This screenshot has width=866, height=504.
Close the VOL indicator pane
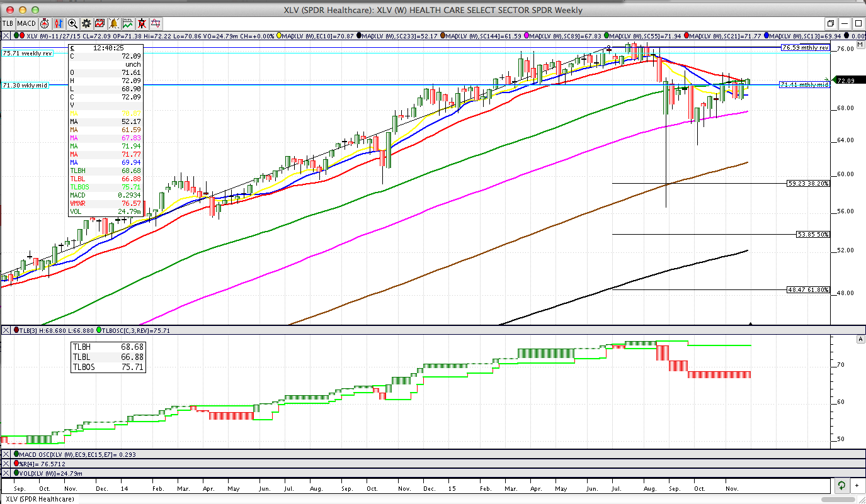tap(6, 473)
